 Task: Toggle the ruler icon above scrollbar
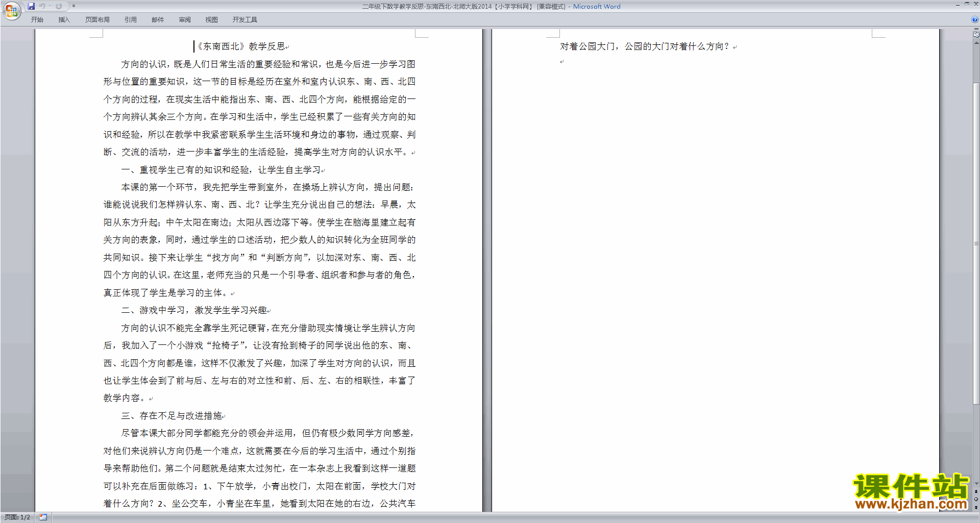976,35
